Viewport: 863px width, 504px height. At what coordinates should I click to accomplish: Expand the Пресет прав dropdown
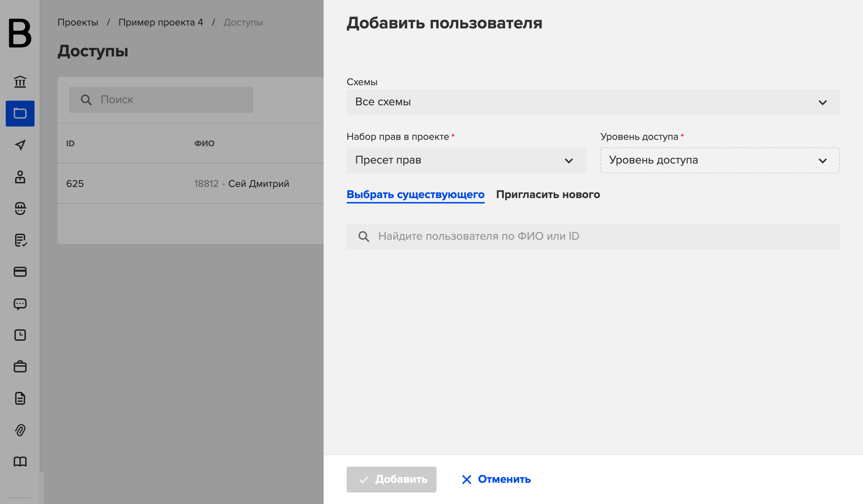point(466,160)
